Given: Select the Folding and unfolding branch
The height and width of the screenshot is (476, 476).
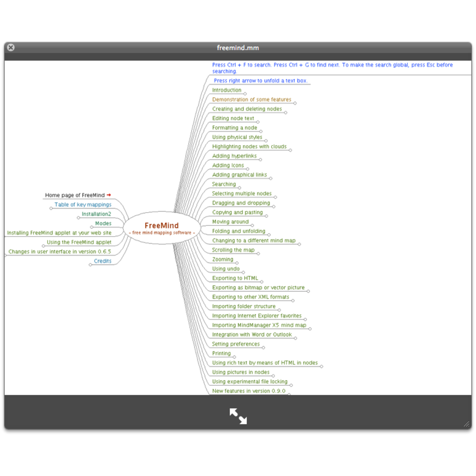Looking at the screenshot, I should pyautogui.click(x=239, y=231).
